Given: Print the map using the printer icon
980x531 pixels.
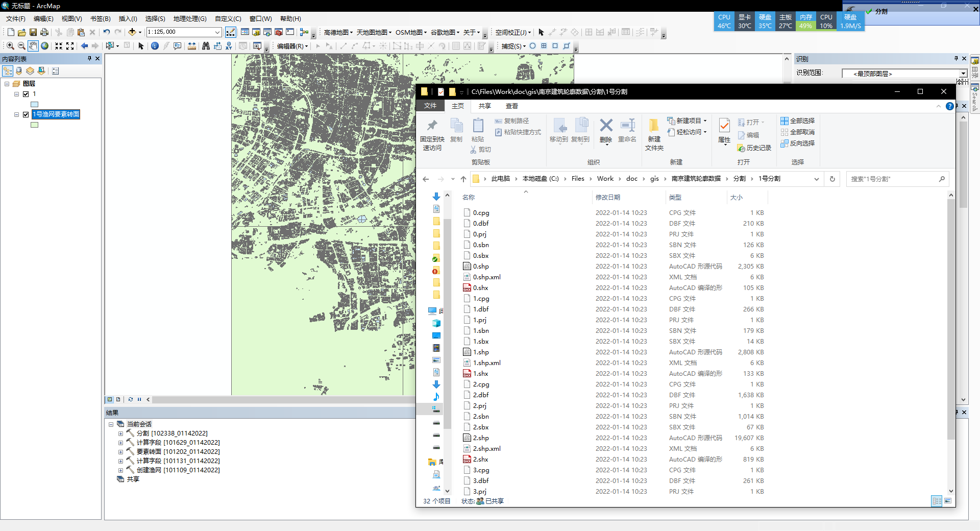Looking at the screenshot, I should click(44, 32).
